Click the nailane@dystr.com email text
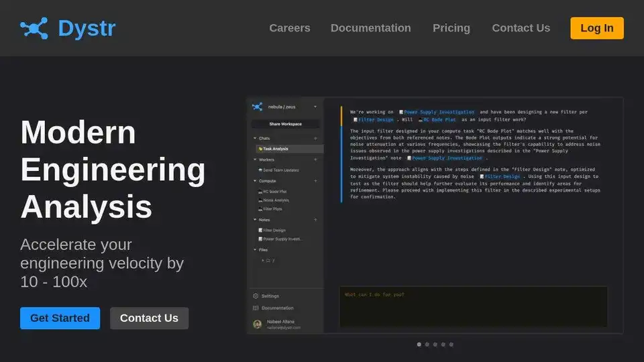This screenshot has height=362, width=644. pyautogui.click(x=283, y=328)
